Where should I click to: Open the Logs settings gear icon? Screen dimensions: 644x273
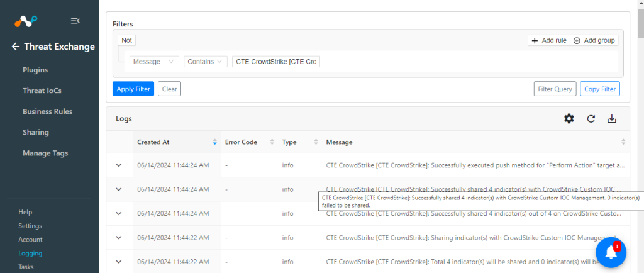[569, 119]
